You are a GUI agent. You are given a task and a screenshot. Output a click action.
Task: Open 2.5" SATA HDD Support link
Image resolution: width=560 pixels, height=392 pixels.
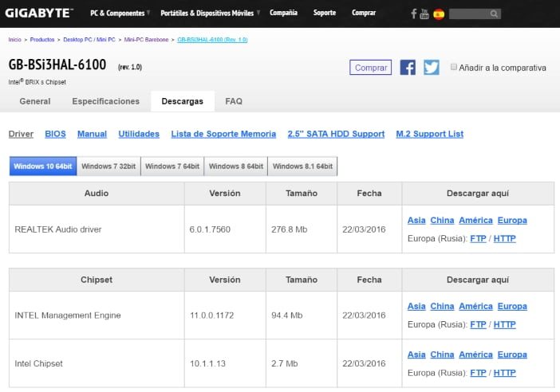pos(336,134)
